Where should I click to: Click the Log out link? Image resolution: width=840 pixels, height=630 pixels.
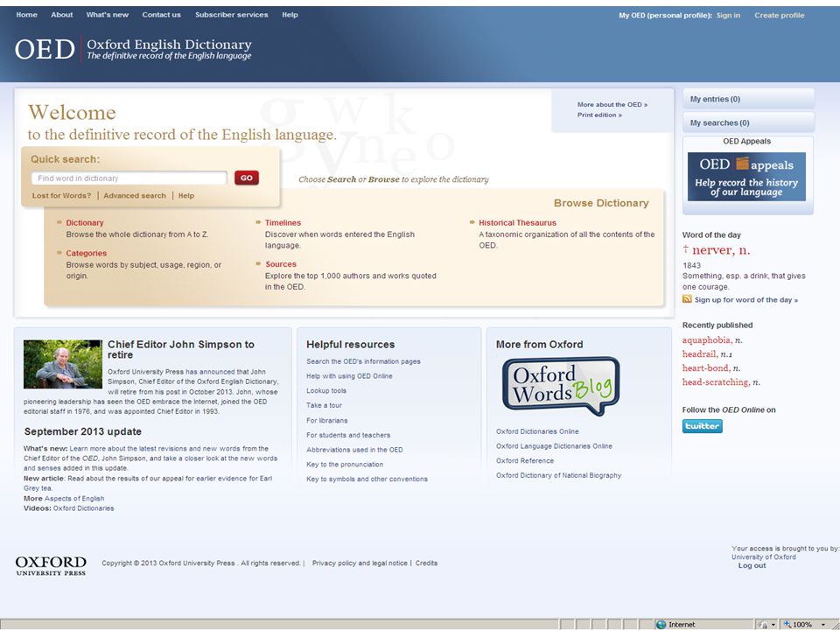coord(752,566)
